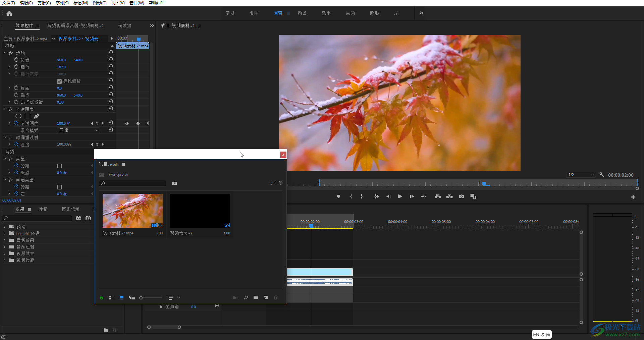644x340 pixels.
Task: Open the 序列(S) menu
Action: (62, 3)
